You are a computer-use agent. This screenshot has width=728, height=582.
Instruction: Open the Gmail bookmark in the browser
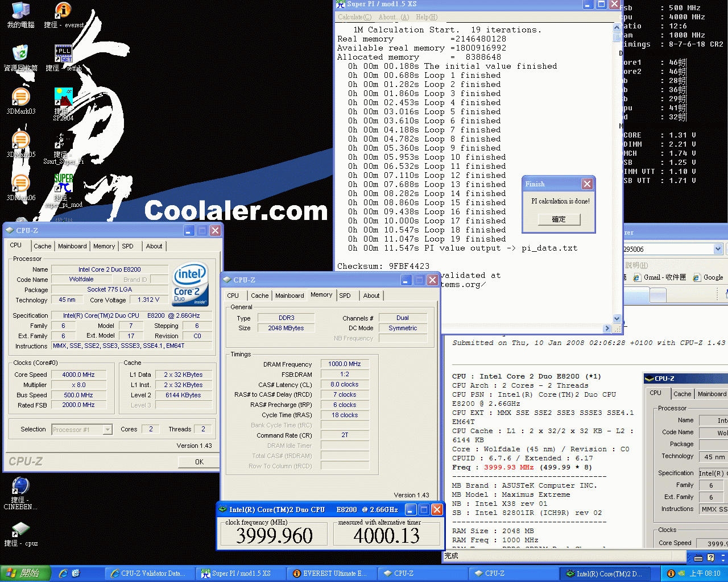pyautogui.click(x=660, y=277)
